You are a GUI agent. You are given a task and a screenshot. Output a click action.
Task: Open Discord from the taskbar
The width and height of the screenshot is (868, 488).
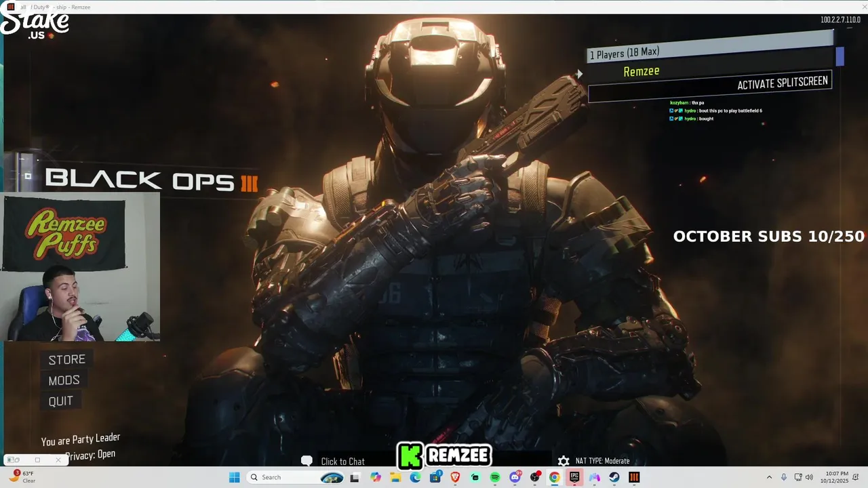click(x=515, y=477)
